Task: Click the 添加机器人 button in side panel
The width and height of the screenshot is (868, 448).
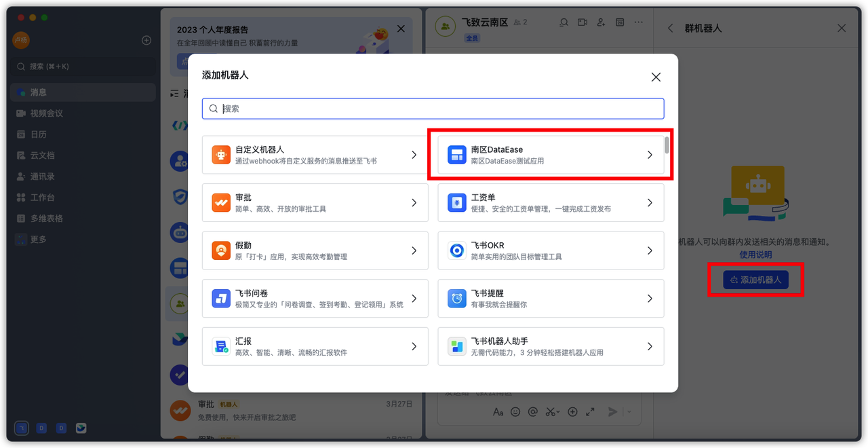Action: [x=755, y=280]
